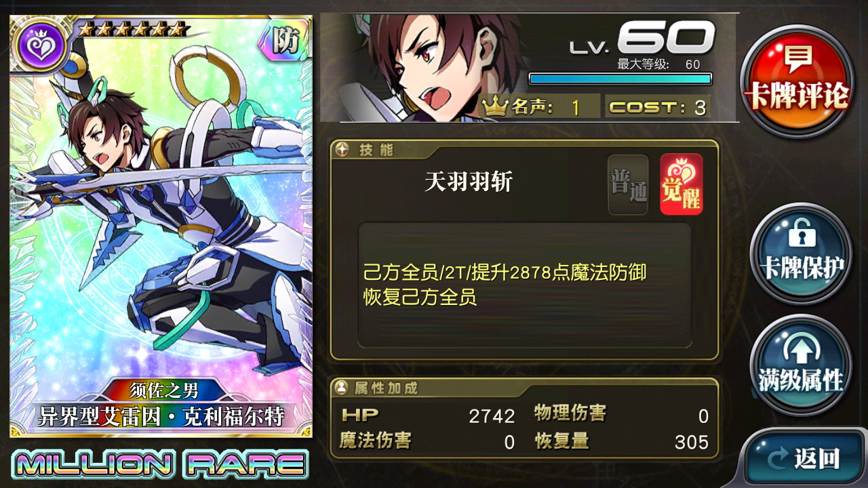
Task: Click the 防 defense type badge
Action: (x=285, y=45)
